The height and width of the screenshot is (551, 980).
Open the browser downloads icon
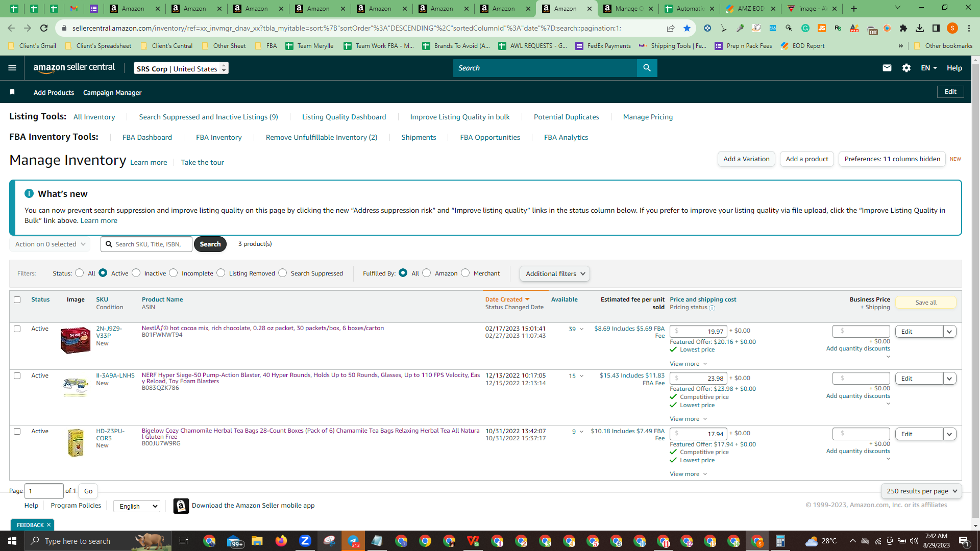coord(920,28)
